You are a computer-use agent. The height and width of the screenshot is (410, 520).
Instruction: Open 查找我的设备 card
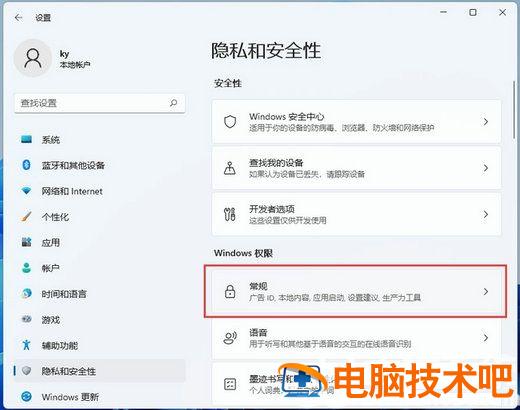356,168
